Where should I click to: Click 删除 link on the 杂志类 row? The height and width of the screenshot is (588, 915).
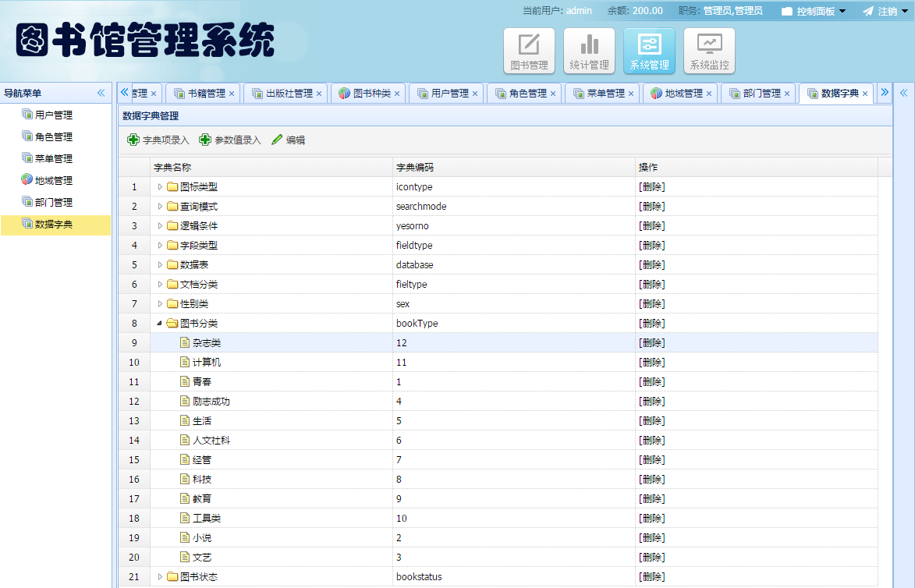coord(650,342)
